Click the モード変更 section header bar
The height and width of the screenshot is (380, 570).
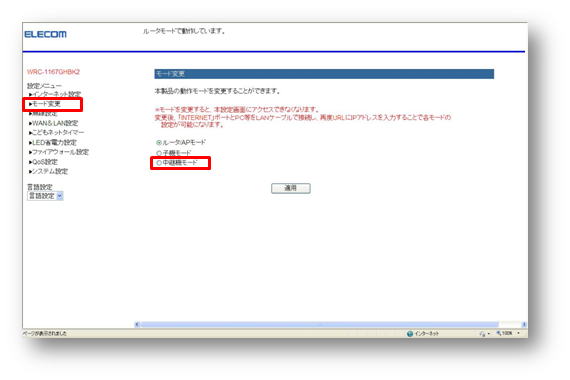point(324,74)
